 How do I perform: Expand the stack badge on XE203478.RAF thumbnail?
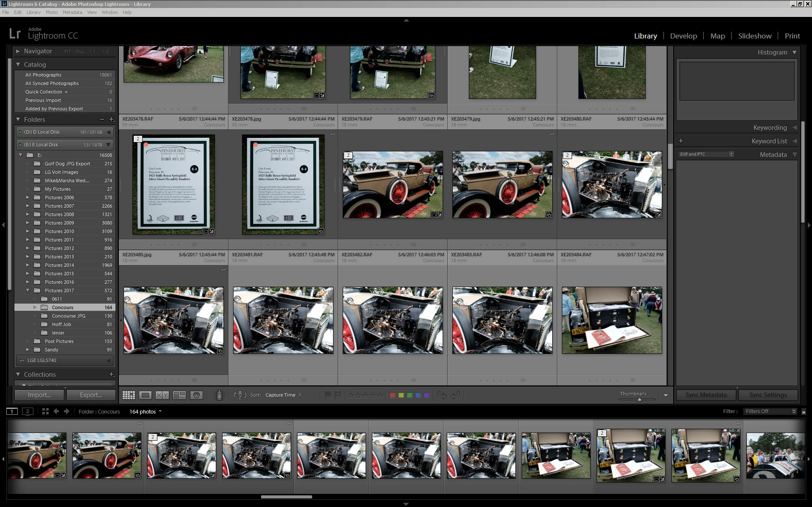click(x=138, y=139)
